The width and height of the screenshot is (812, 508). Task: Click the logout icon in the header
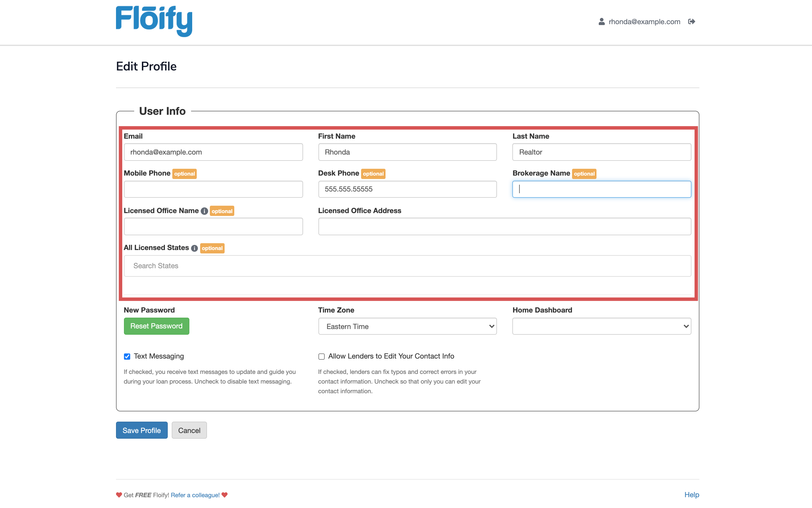click(691, 22)
